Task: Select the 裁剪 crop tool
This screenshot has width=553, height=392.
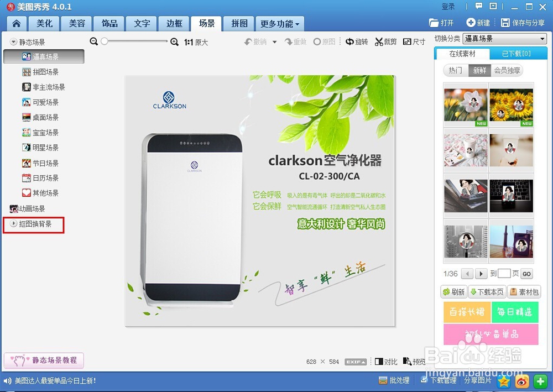Action: coord(386,42)
